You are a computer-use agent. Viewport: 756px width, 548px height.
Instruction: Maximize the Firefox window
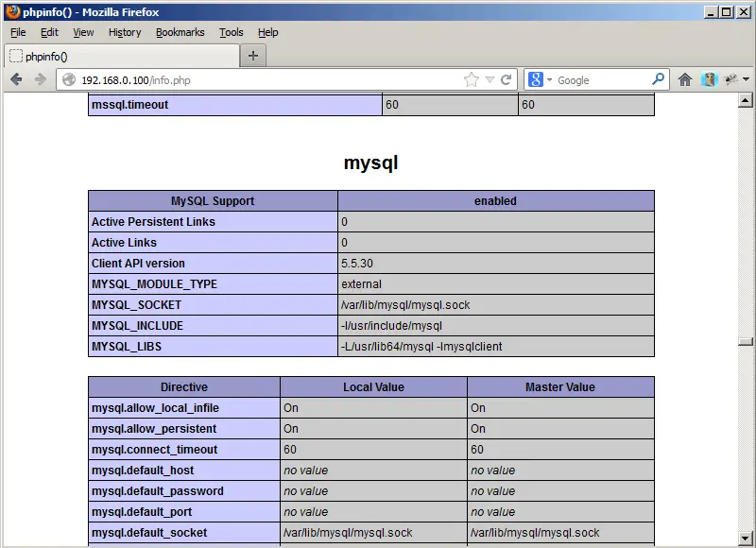(x=726, y=12)
